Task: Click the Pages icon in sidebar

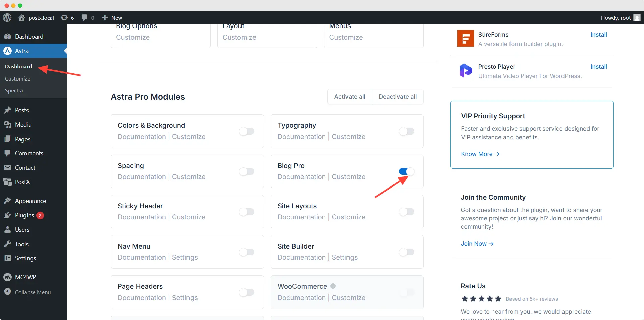Action: [x=7, y=139]
